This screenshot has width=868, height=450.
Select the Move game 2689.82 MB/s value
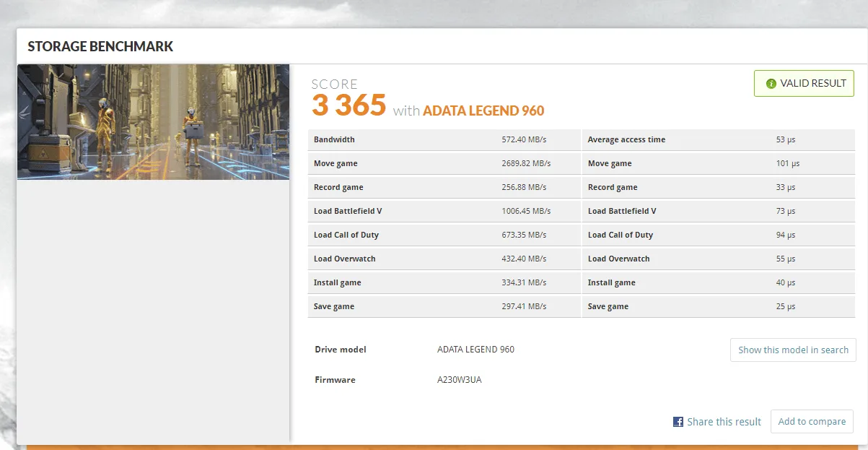pyautogui.click(x=526, y=163)
